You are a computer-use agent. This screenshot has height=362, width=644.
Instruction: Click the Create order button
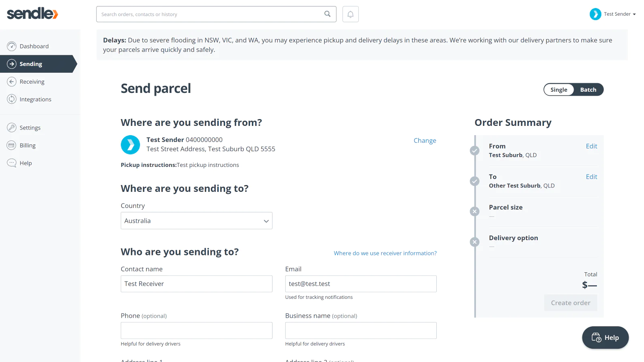571,303
